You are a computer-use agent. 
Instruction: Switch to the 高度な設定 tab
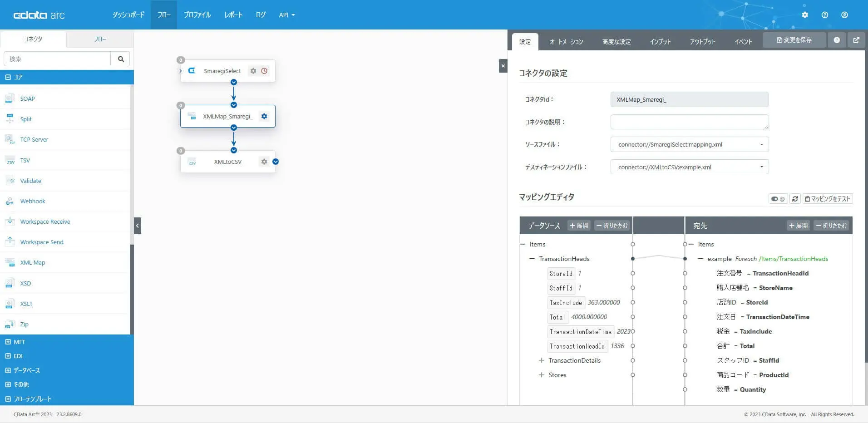616,42
